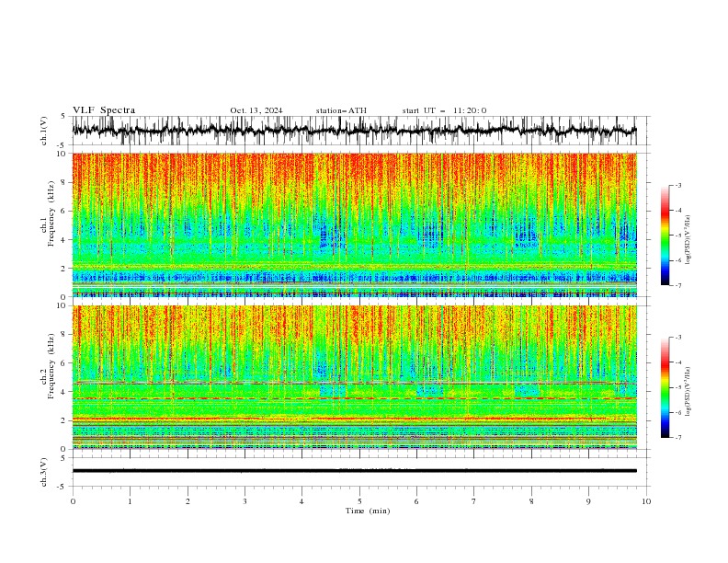Viewport: 728px width, 563px height.
Task: Click the "6" kHz tick on ch.2 frequency axis
Action: point(64,363)
